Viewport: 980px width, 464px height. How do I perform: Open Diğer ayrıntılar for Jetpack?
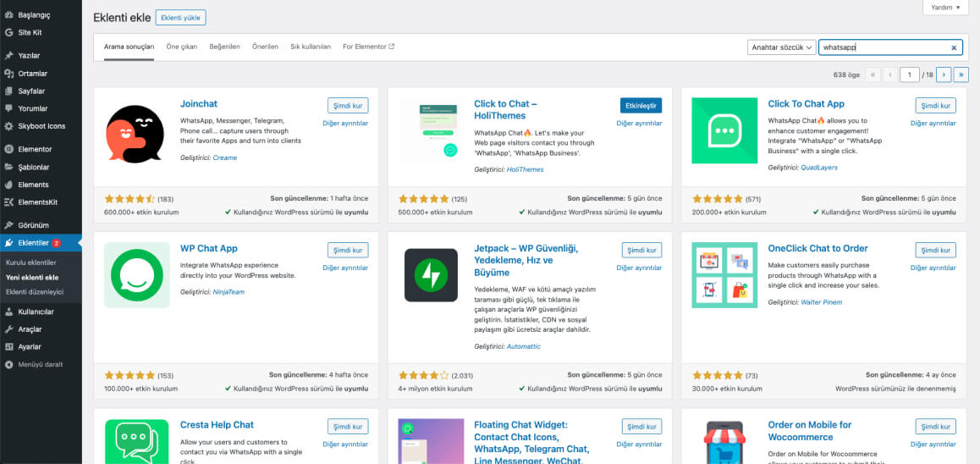640,268
